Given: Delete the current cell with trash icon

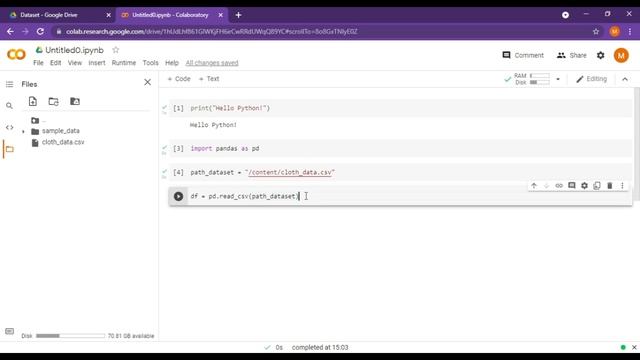Looking at the screenshot, I should [x=610, y=186].
